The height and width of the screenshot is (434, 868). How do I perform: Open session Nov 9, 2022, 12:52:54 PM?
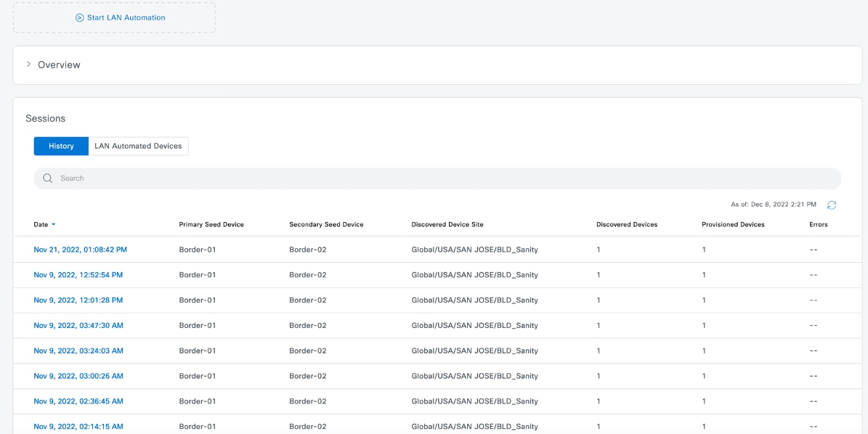78,275
